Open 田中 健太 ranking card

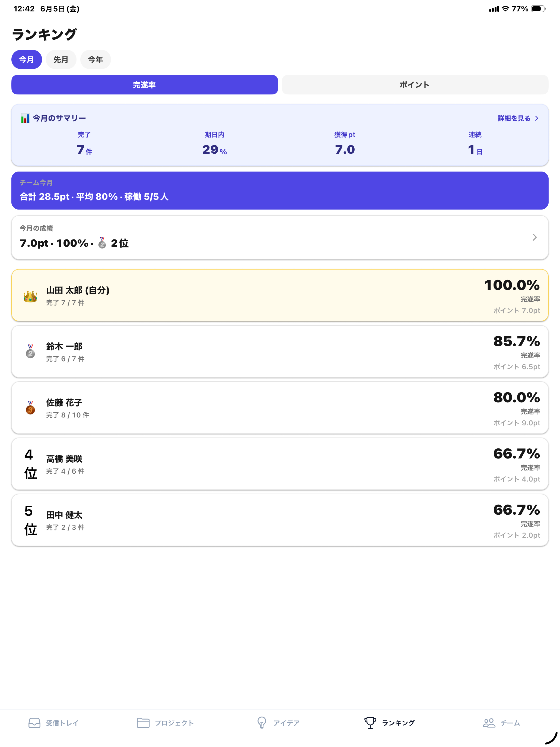click(x=280, y=520)
